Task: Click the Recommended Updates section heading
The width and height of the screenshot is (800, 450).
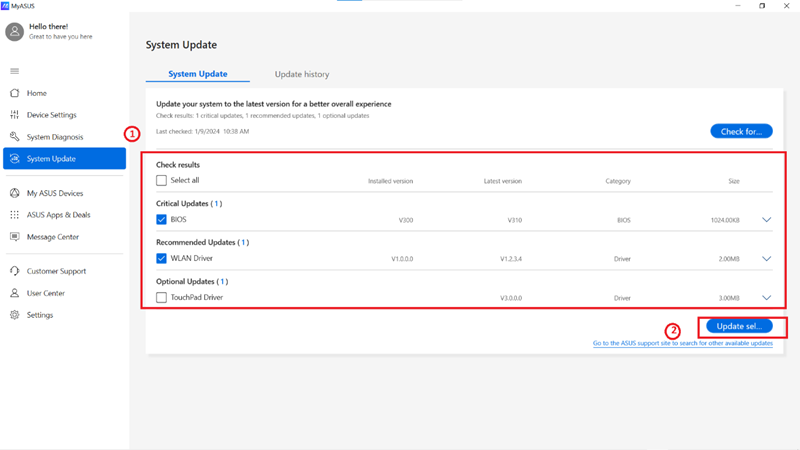Action: pos(203,242)
